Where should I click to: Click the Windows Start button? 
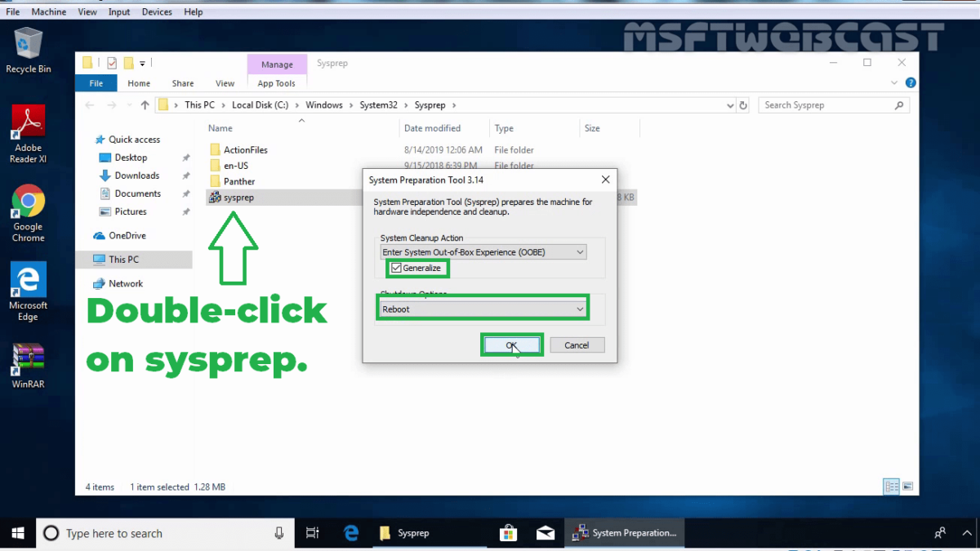pyautogui.click(x=18, y=533)
